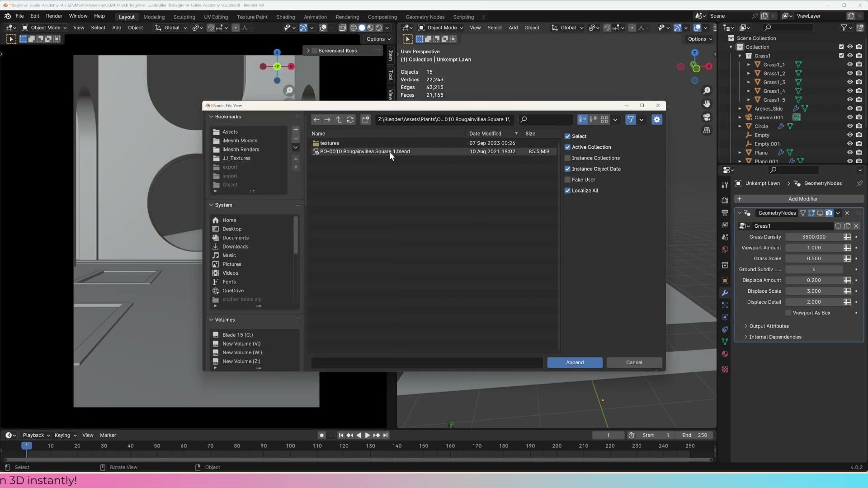Create a new directory in file browser
This screenshot has height=488, width=868.
click(x=365, y=120)
